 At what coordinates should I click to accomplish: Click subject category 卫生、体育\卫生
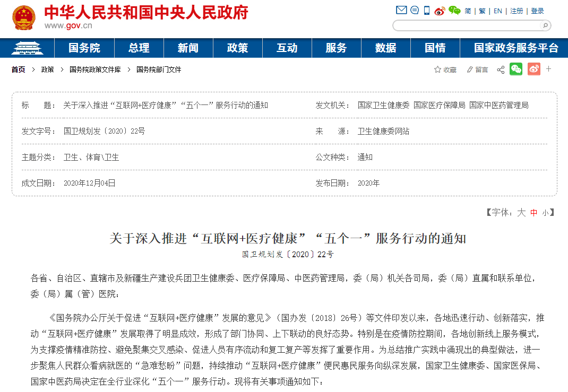point(91,158)
